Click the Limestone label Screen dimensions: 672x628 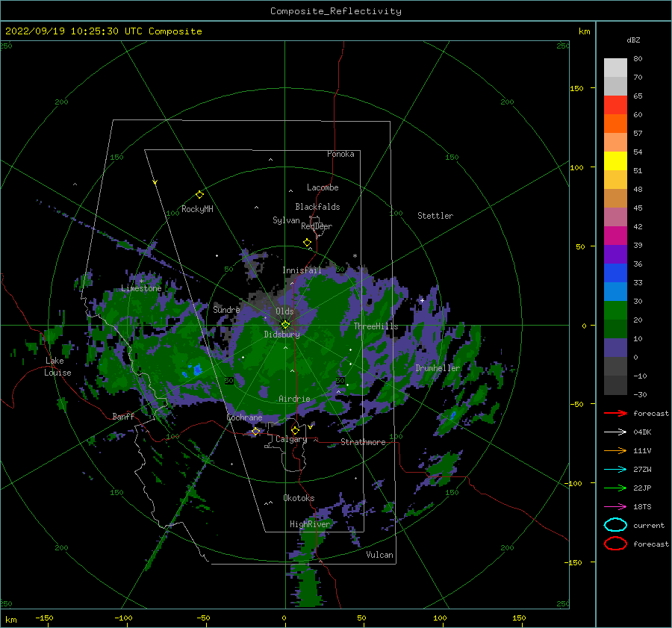pyautogui.click(x=141, y=288)
